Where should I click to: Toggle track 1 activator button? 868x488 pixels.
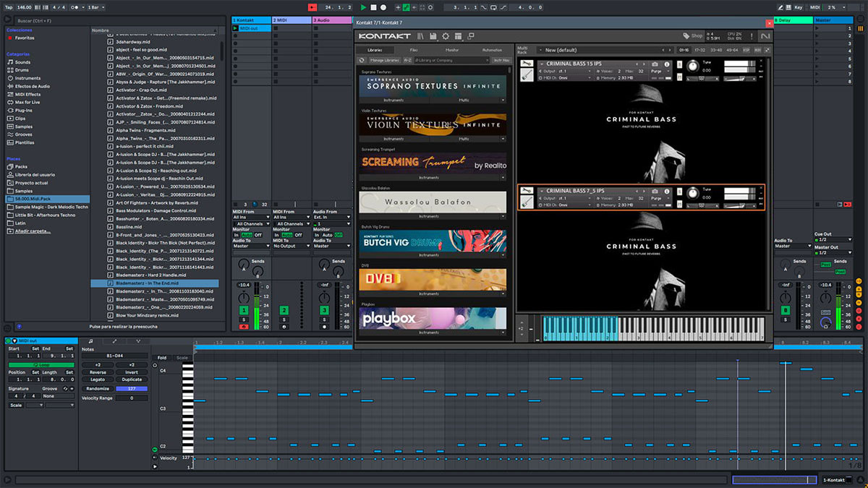point(244,310)
